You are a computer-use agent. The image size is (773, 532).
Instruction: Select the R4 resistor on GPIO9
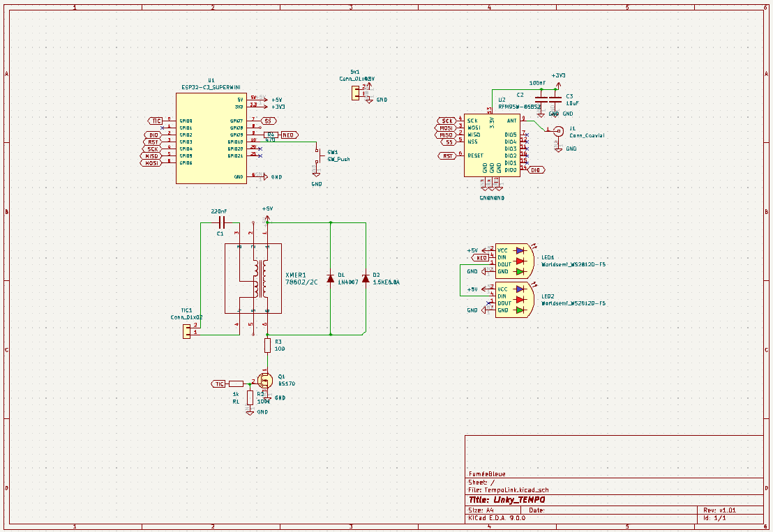[271, 135]
